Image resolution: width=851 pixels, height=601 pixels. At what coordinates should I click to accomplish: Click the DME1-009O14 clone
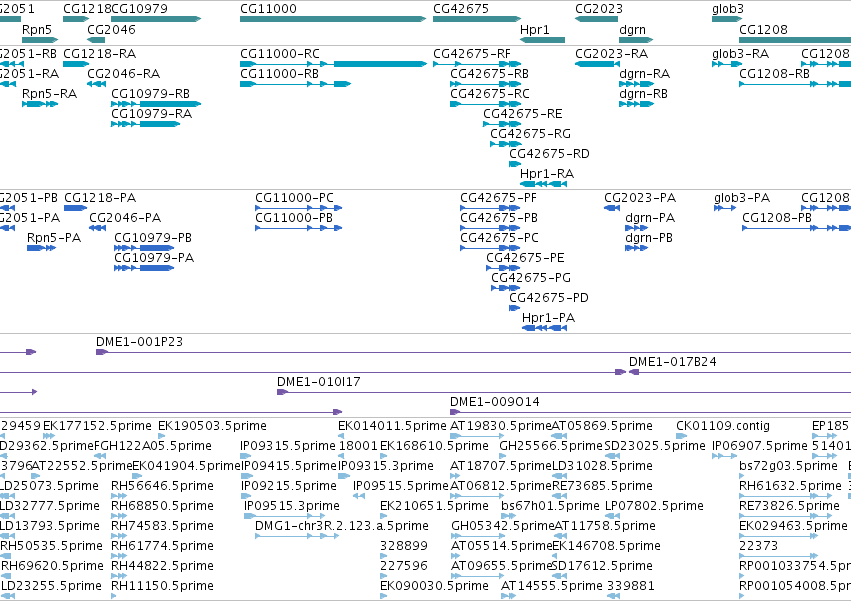click(650, 412)
